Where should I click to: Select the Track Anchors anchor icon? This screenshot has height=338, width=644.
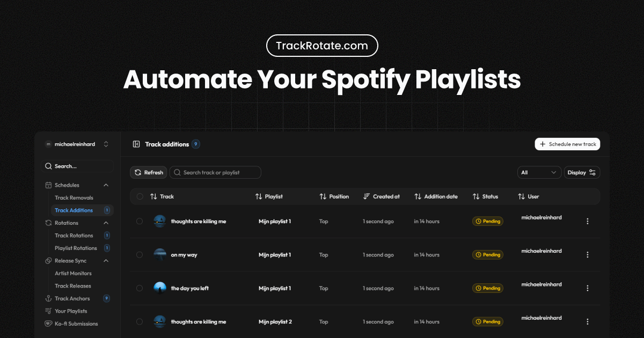click(49, 298)
